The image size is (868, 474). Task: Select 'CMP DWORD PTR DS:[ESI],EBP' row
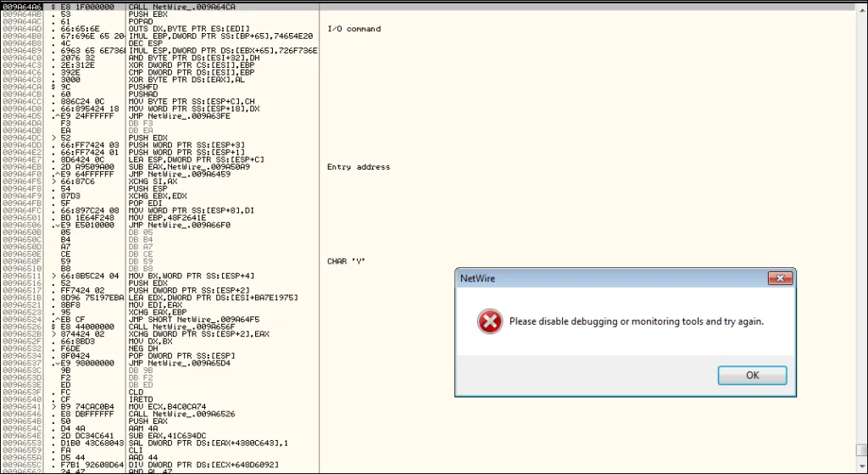pyautogui.click(x=191, y=72)
